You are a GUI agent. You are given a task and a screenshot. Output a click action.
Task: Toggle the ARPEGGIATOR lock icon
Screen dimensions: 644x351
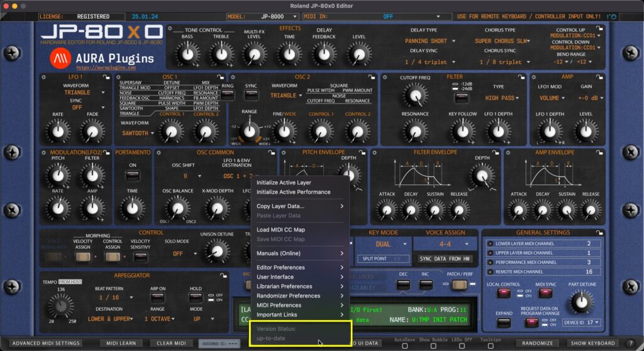(x=223, y=276)
